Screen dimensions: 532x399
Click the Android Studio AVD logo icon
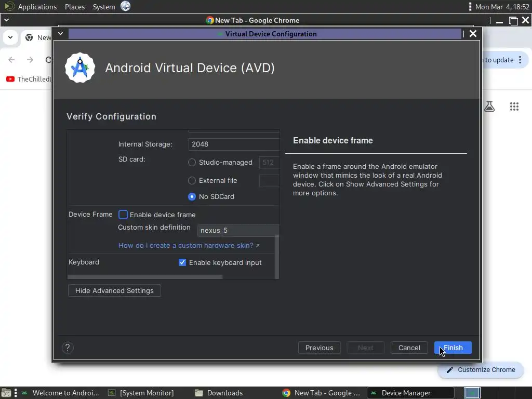[80, 68]
